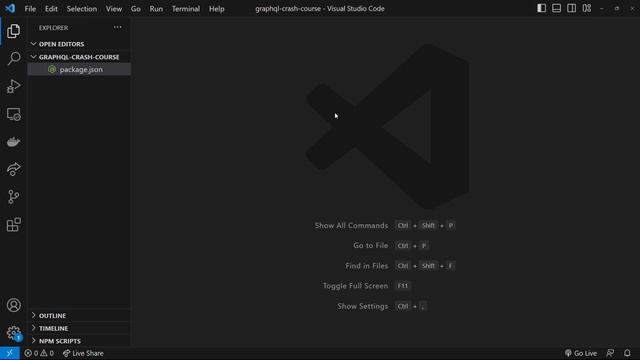Viewport: 640px width, 360px height.
Task: Open the Extensions view icon
Action: [x=13, y=224]
